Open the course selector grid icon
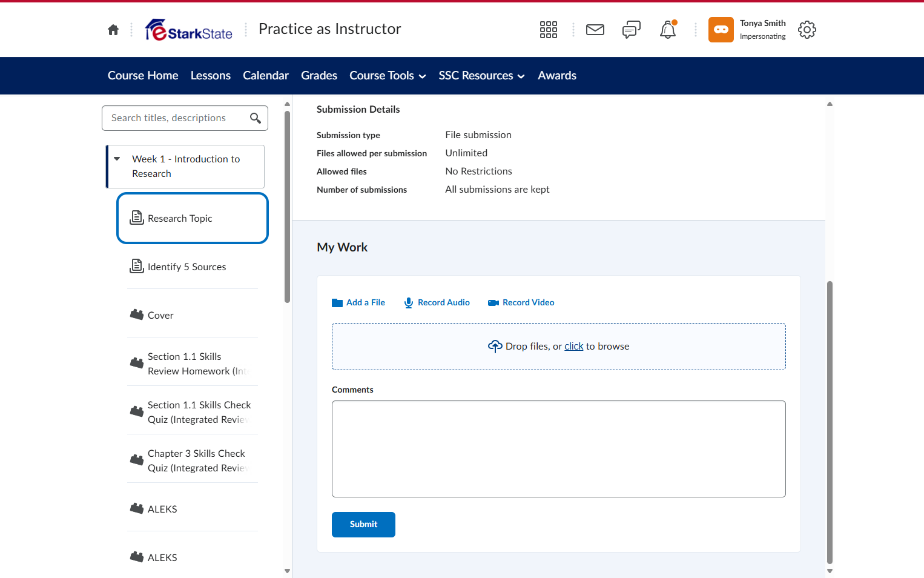 549,30
